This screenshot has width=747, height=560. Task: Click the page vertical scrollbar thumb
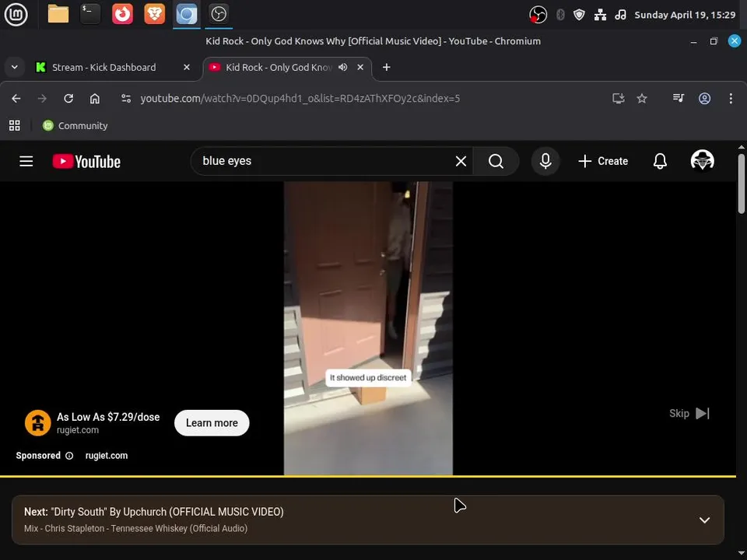742,184
